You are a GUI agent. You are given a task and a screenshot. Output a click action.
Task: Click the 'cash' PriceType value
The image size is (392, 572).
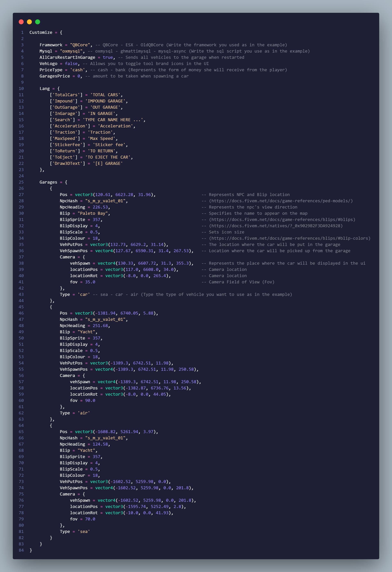(78, 70)
